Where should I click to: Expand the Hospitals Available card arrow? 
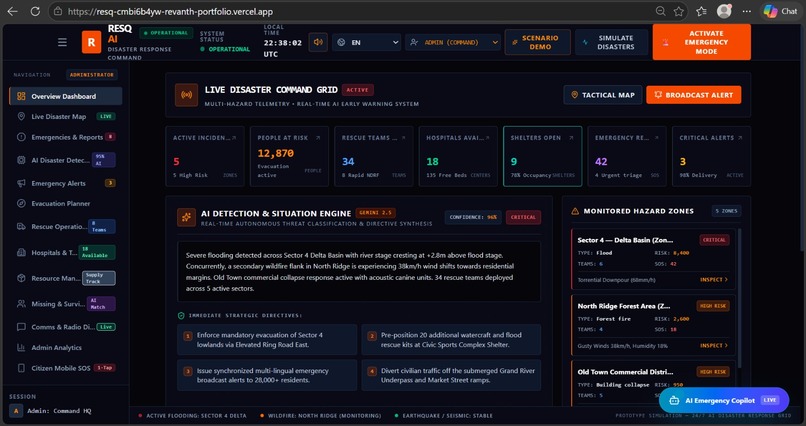[487, 138]
